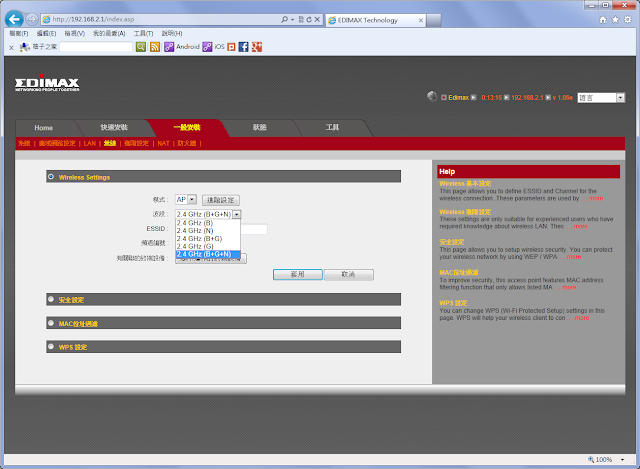Open browser tools gear icon
The height and width of the screenshot is (469, 640).
tap(628, 20)
